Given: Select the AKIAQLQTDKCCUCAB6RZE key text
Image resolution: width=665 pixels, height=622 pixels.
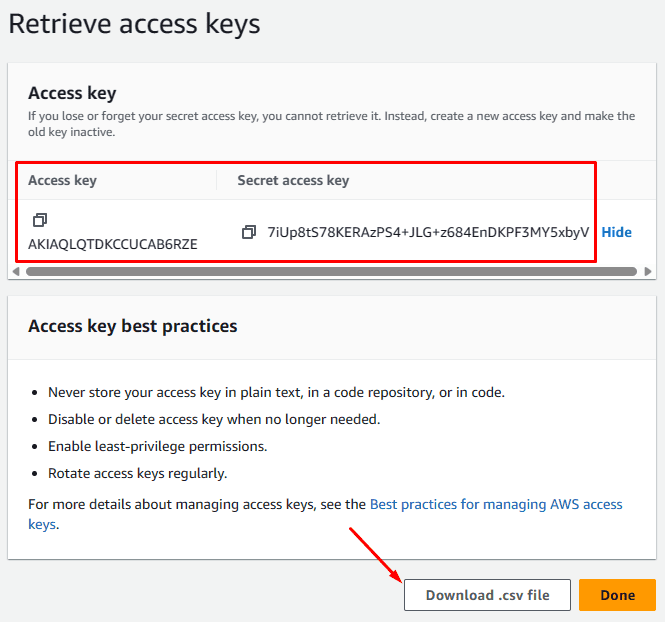Looking at the screenshot, I should click(113, 244).
